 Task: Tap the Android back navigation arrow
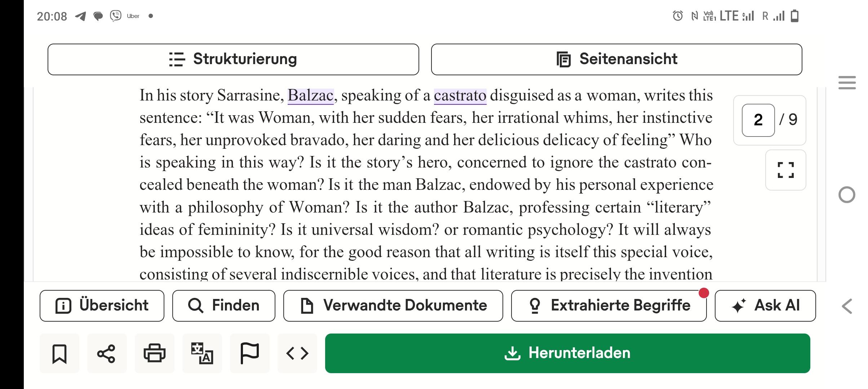847,307
